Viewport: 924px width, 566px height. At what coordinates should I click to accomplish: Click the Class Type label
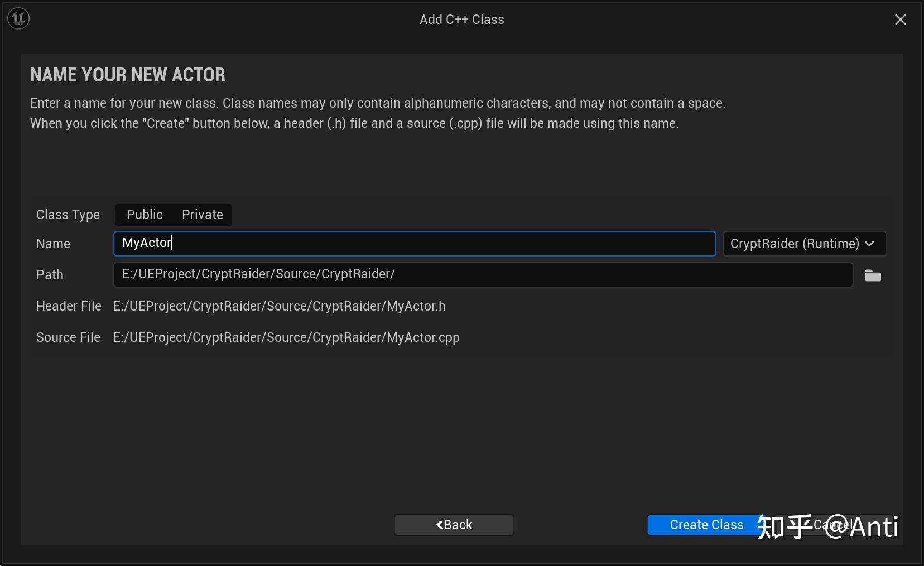click(x=68, y=215)
